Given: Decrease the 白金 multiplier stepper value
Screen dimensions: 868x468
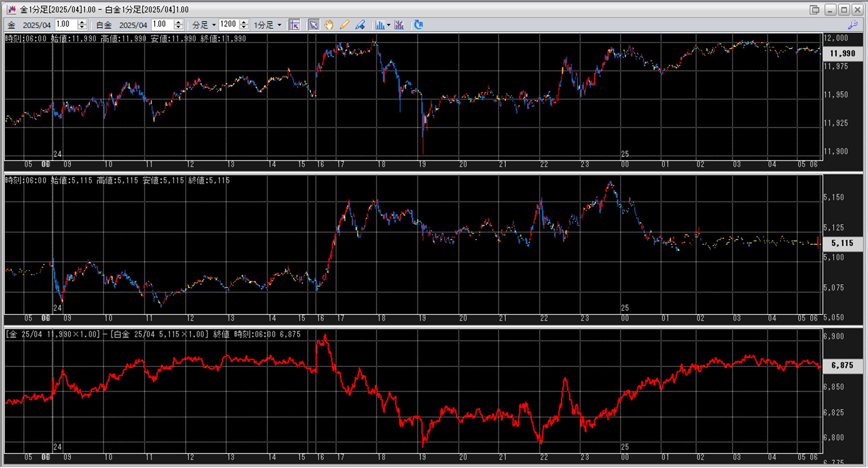Looking at the screenshot, I should point(179,28).
